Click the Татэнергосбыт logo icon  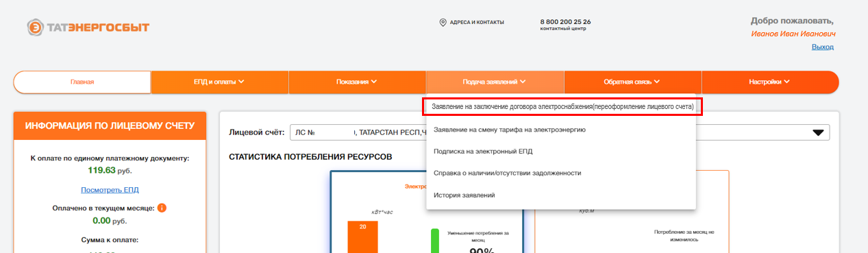click(36, 27)
